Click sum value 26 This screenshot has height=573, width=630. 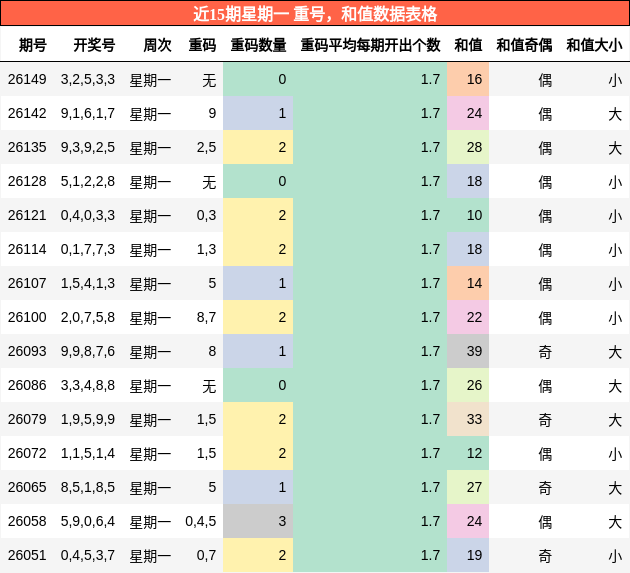pyautogui.click(x=474, y=385)
